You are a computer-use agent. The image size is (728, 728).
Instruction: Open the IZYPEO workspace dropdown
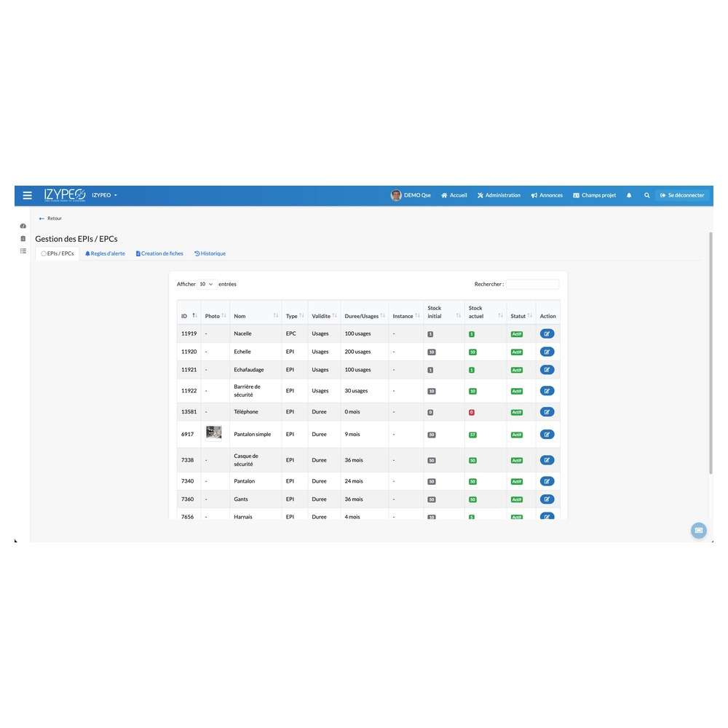104,195
